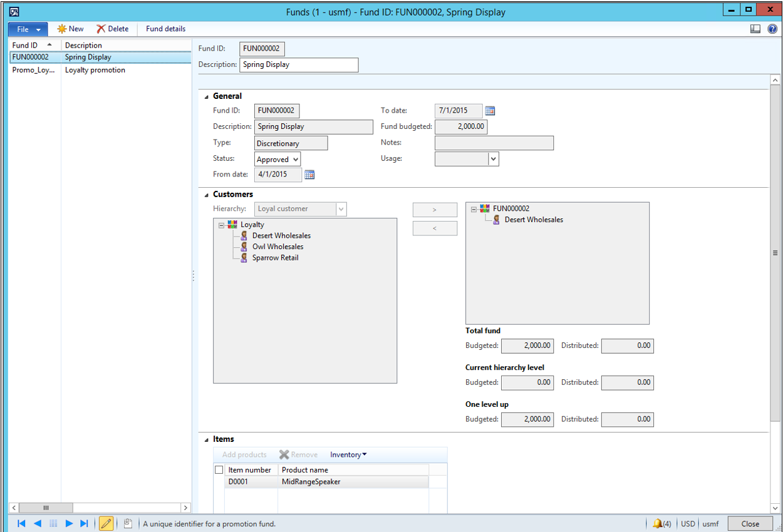
Task: Select Owl Wholesales in Loyalty tree
Action: (277, 247)
